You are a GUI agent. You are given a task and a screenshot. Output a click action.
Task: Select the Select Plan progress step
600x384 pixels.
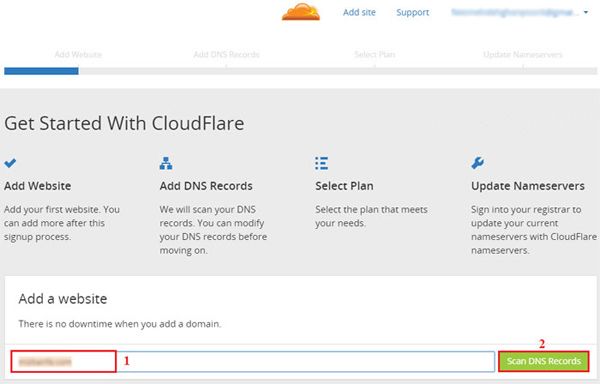(375, 54)
